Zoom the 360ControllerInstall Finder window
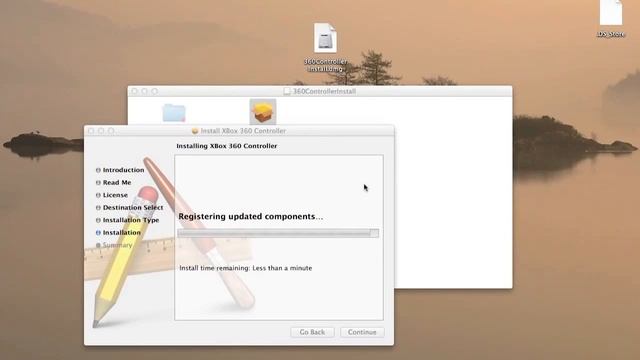Viewport: 640px width, 360px height. click(x=154, y=91)
